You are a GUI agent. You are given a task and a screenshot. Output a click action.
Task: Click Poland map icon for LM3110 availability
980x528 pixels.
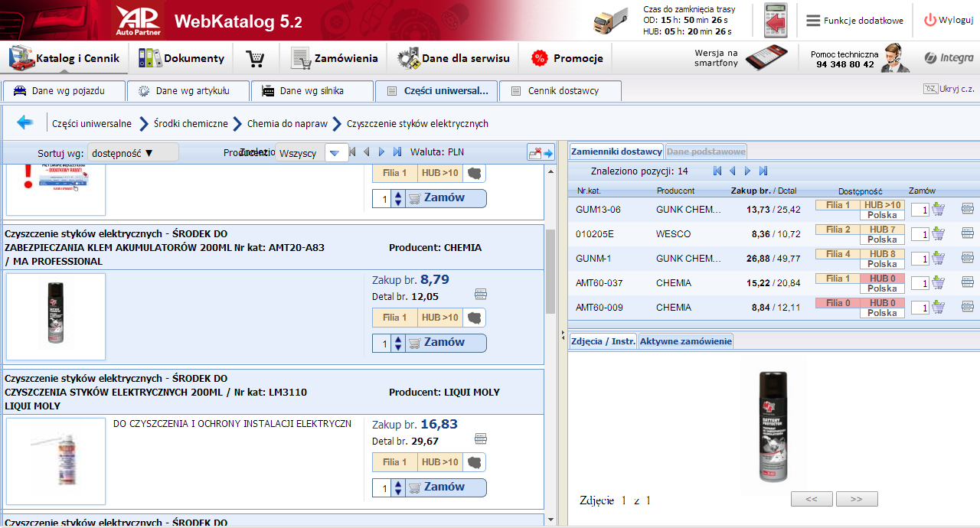(475, 462)
